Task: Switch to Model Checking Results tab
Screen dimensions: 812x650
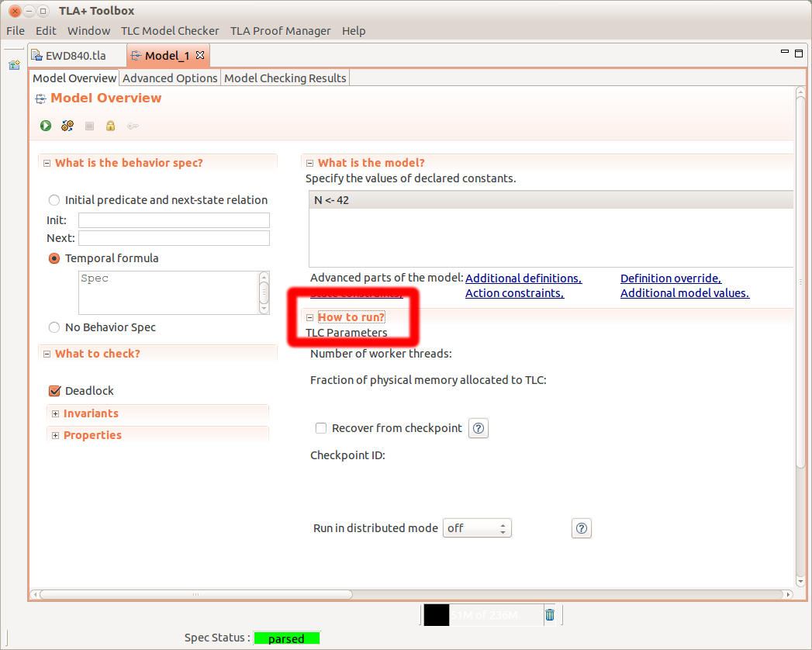Action: click(x=285, y=78)
